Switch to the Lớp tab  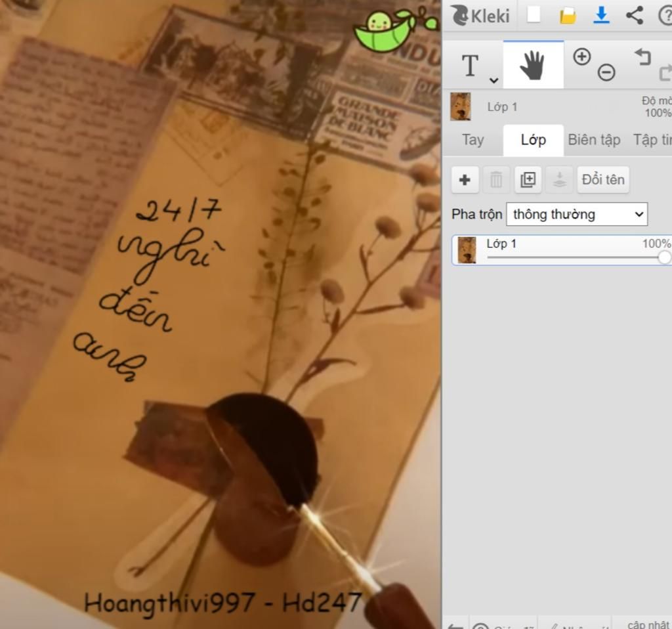coord(533,140)
